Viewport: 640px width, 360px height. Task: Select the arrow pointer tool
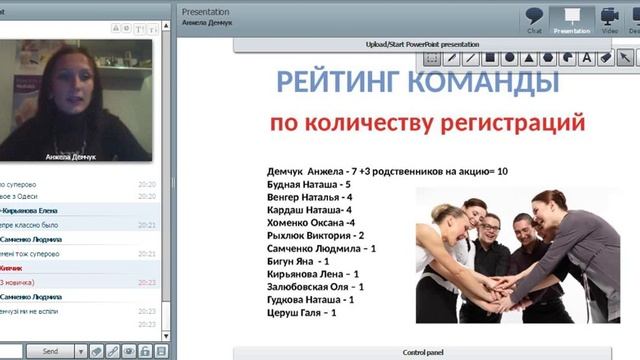click(x=625, y=59)
